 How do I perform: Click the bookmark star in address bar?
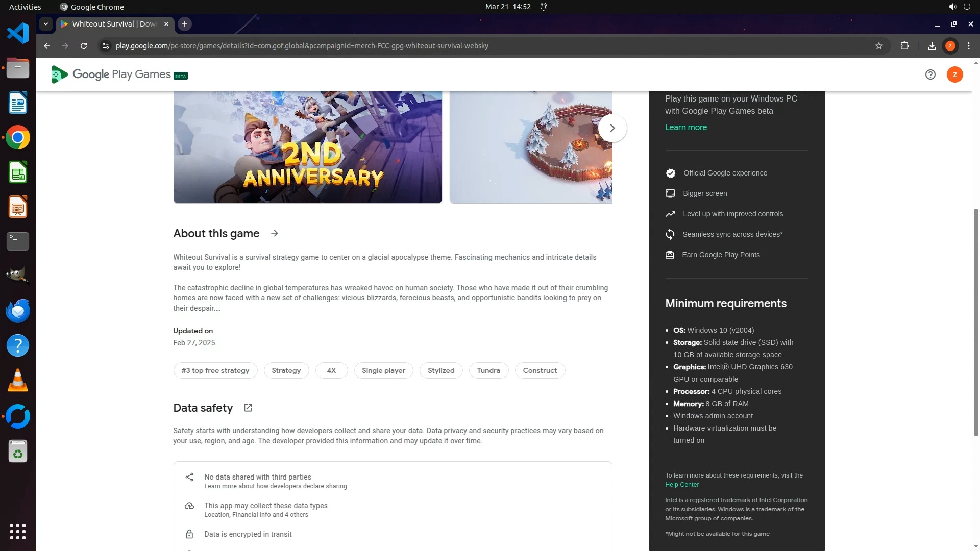point(878,46)
